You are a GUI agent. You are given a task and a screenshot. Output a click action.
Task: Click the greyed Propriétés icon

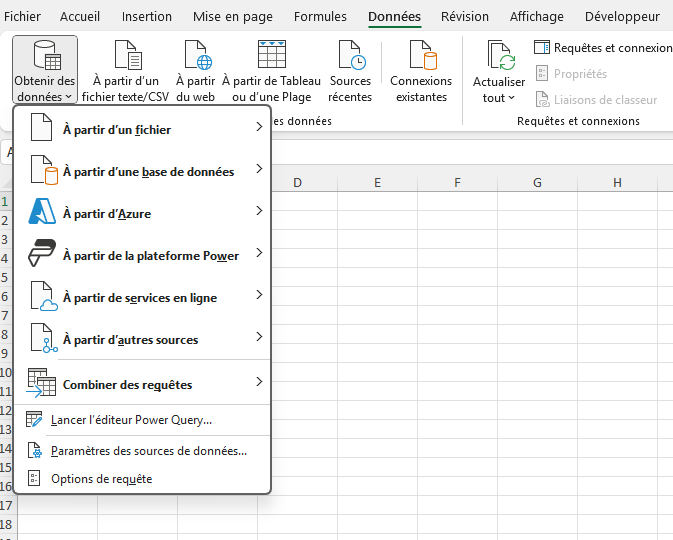(542, 73)
